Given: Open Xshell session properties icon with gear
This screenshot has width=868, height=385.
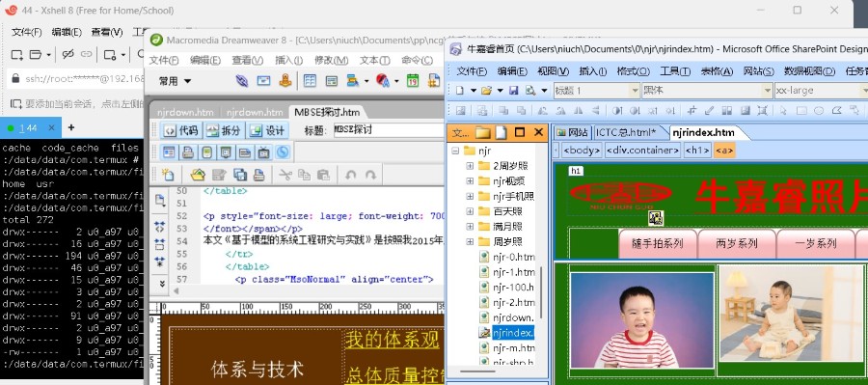Looking at the screenshot, I should [110, 54].
